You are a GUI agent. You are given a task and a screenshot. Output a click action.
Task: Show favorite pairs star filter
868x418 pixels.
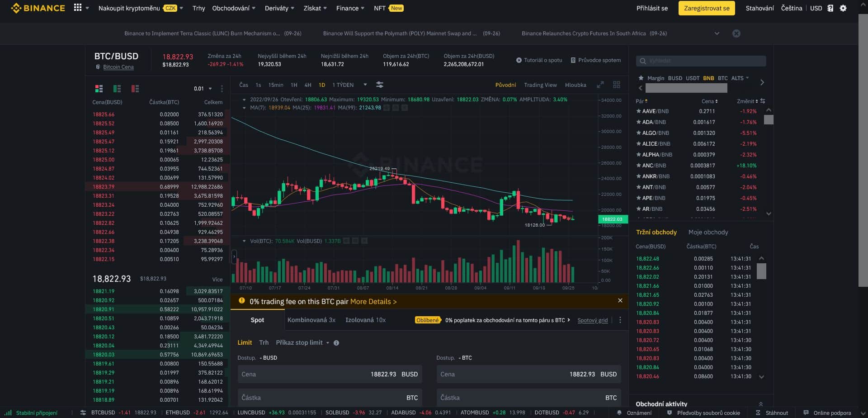pos(641,78)
